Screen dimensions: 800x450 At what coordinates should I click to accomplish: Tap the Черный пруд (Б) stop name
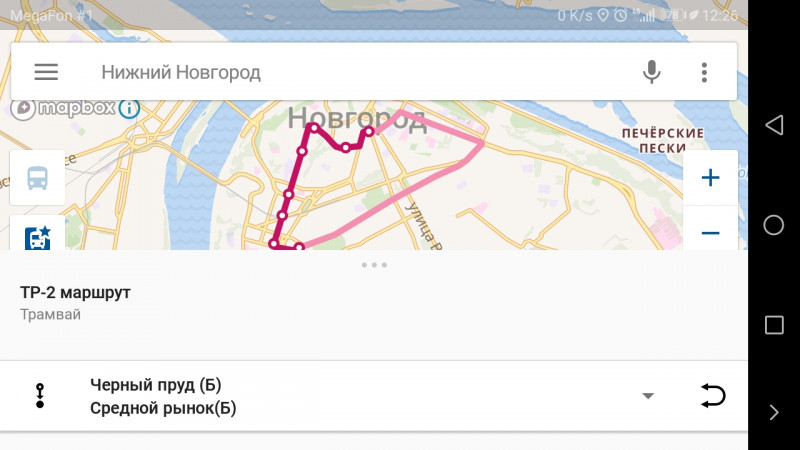click(156, 384)
